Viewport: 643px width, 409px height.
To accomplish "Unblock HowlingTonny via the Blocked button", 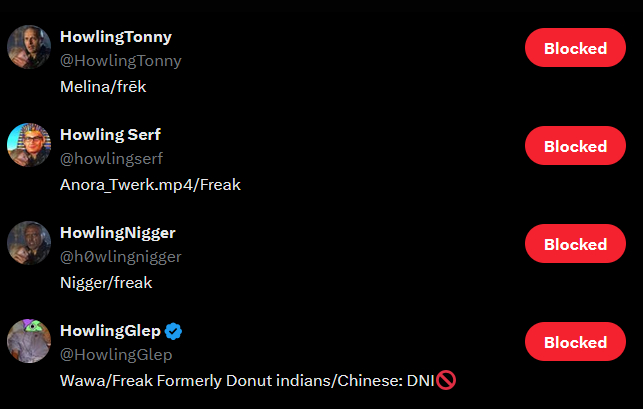I will click(575, 48).
